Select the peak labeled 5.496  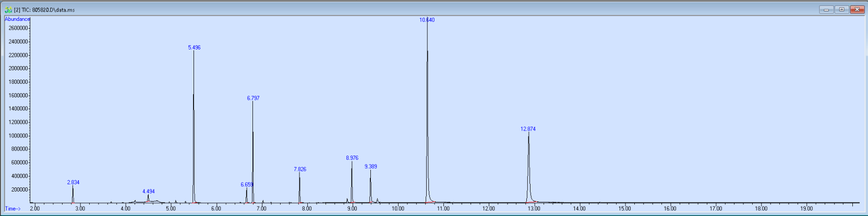tap(194, 47)
